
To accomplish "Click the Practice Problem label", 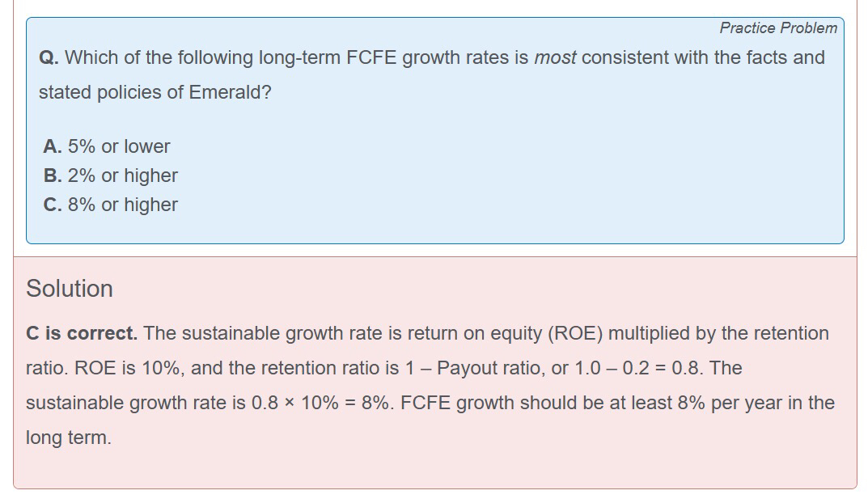I will [x=778, y=27].
